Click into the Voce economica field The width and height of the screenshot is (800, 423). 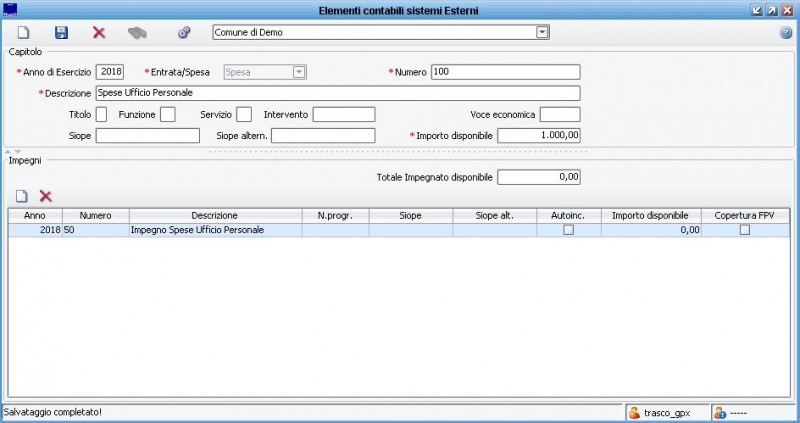click(559, 114)
